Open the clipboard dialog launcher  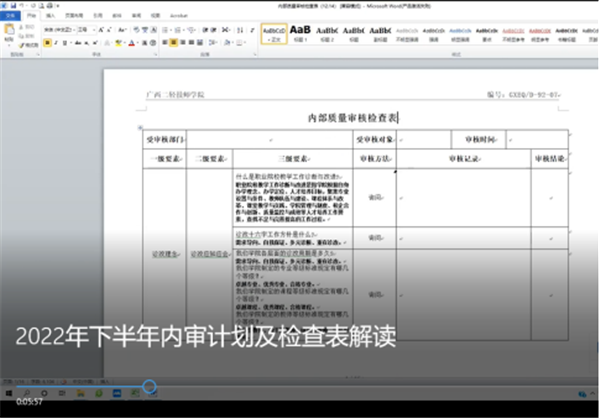coord(38,54)
